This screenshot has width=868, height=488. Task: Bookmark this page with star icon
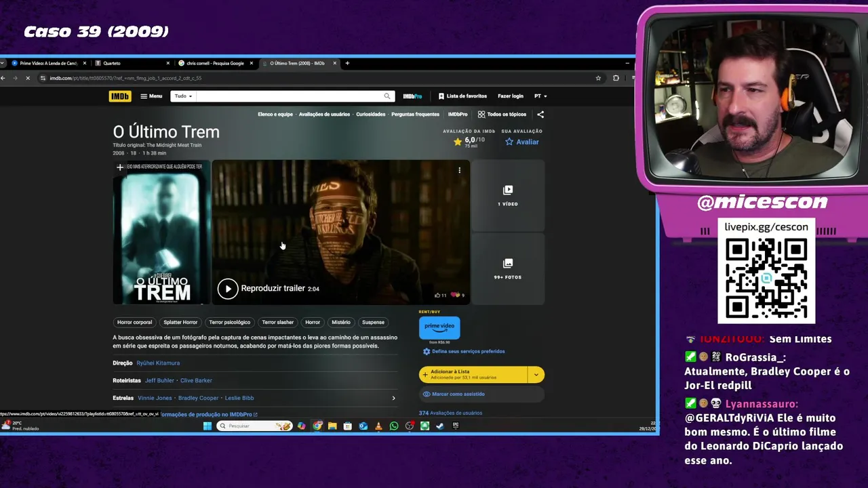click(598, 78)
